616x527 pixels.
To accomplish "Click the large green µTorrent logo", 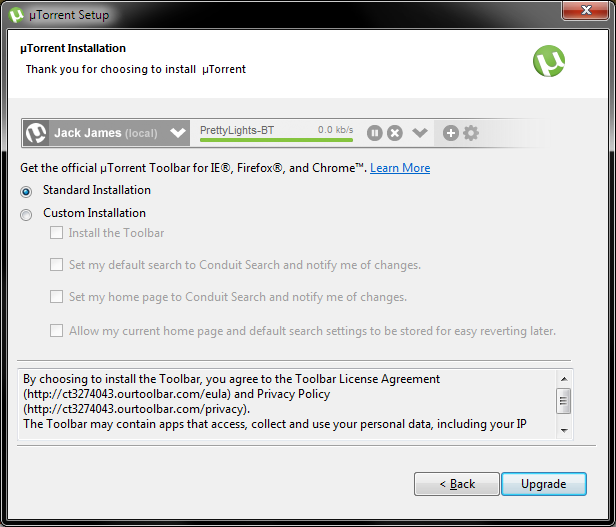I will (549, 61).
